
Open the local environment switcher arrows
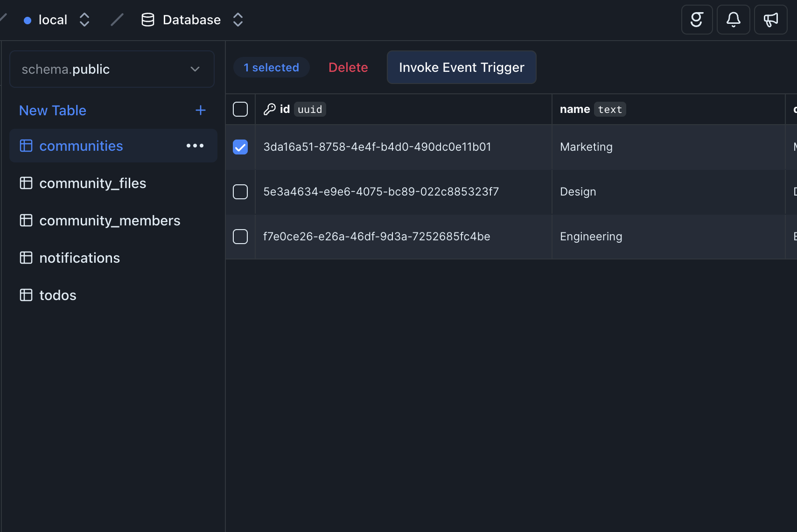pos(84,20)
